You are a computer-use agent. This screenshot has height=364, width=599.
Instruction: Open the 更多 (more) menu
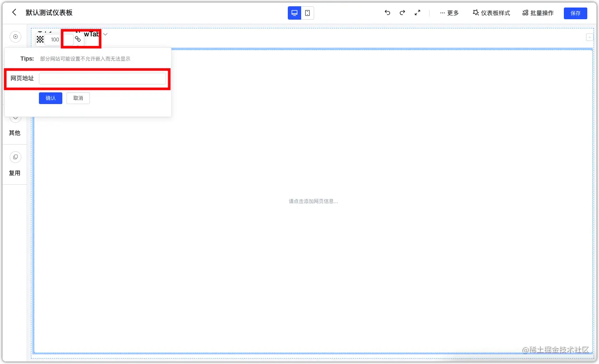pos(449,13)
